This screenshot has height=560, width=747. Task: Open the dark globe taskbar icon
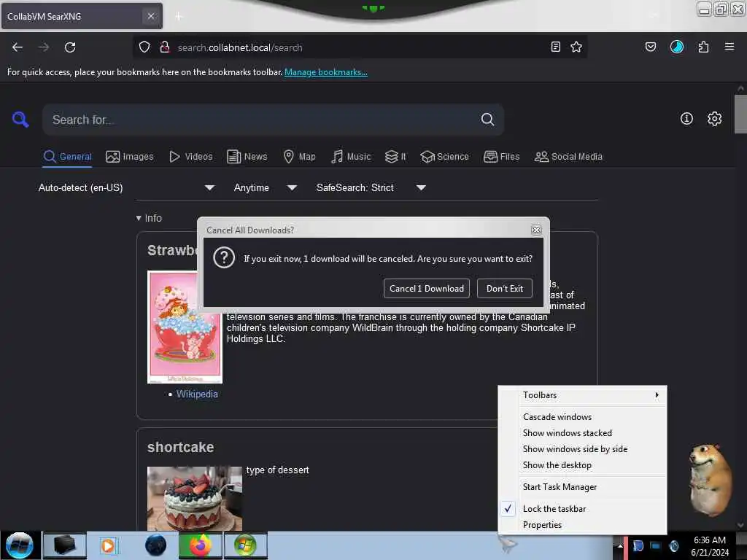(x=156, y=545)
